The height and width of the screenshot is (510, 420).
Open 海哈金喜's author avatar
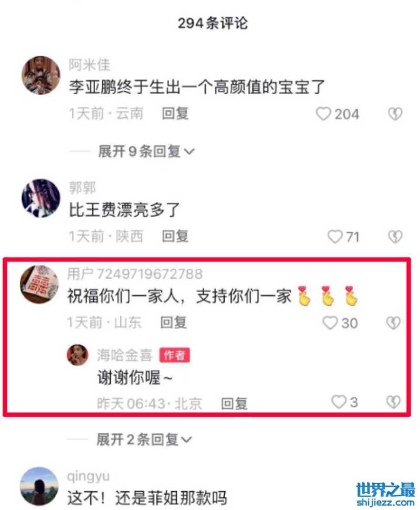(x=77, y=355)
